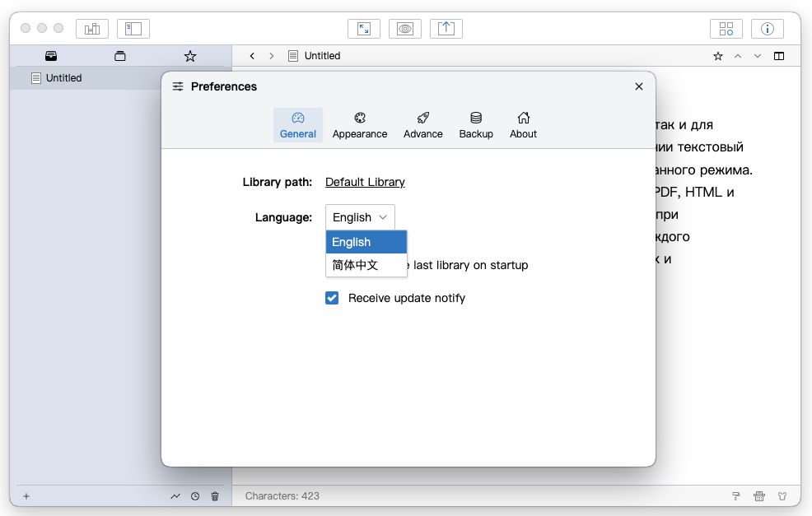This screenshot has width=812, height=516.
Task: Toggle the preview eye icon in toolbar
Action: [404, 28]
